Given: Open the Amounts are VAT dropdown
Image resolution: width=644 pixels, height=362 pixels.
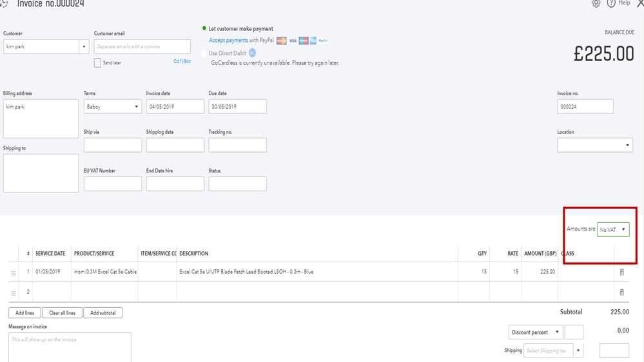Looking at the screenshot, I should [x=613, y=229].
